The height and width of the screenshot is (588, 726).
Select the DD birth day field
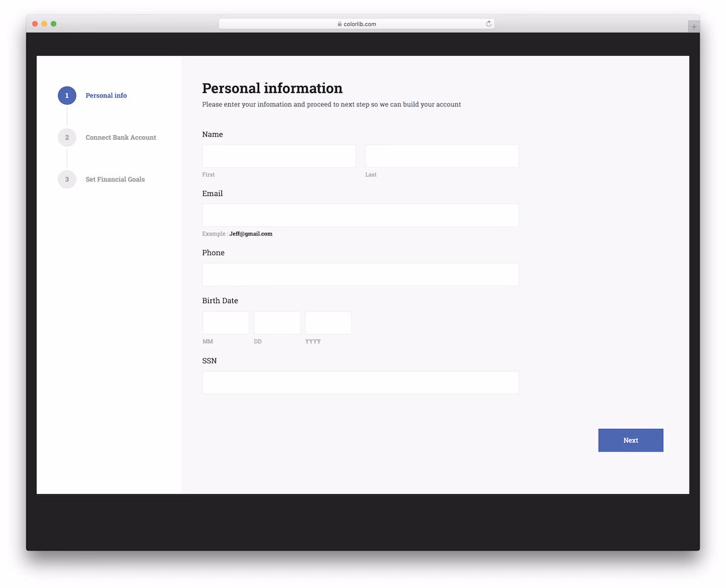pyautogui.click(x=277, y=323)
